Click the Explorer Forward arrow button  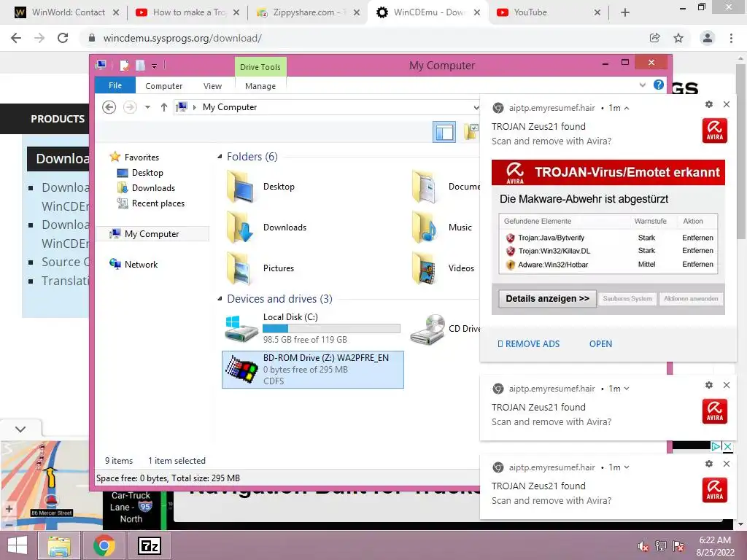(x=130, y=107)
